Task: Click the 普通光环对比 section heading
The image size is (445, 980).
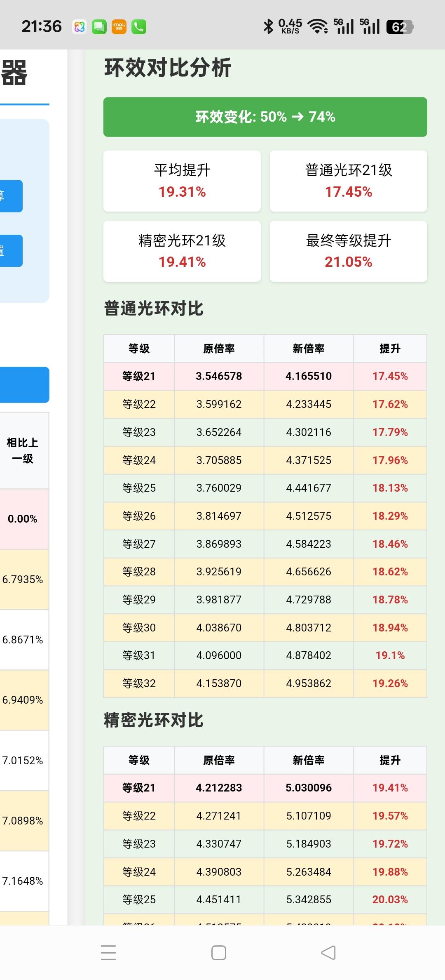Action: (154, 309)
